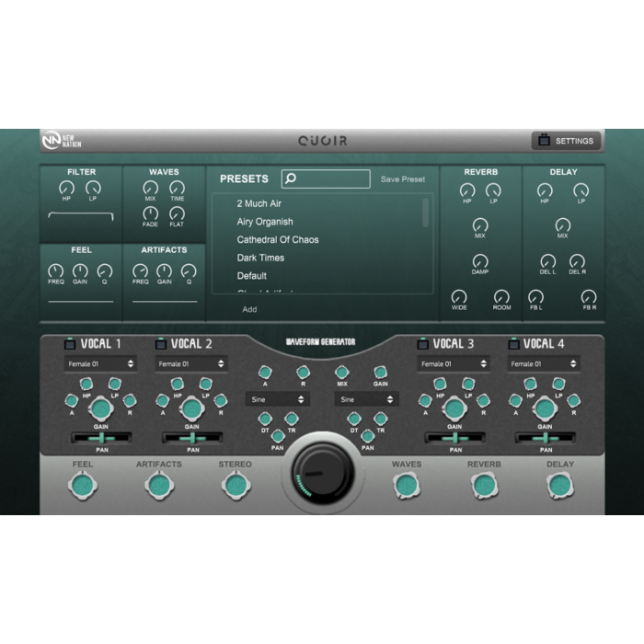Click the Vocal 3 GAIN knob
The width and height of the screenshot is (644, 644).
(454, 408)
